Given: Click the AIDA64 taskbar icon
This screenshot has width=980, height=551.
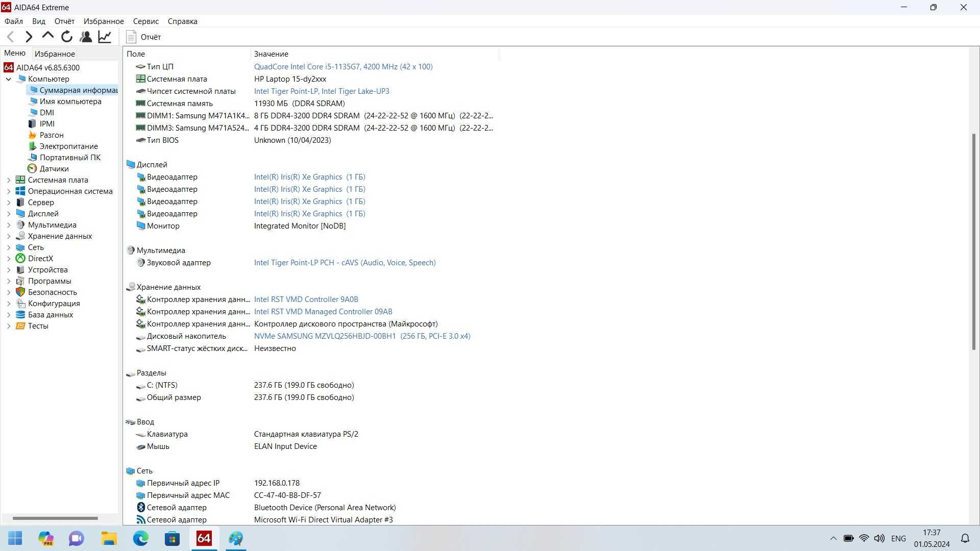Looking at the screenshot, I should pyautogui.click(x=204, y=538).
